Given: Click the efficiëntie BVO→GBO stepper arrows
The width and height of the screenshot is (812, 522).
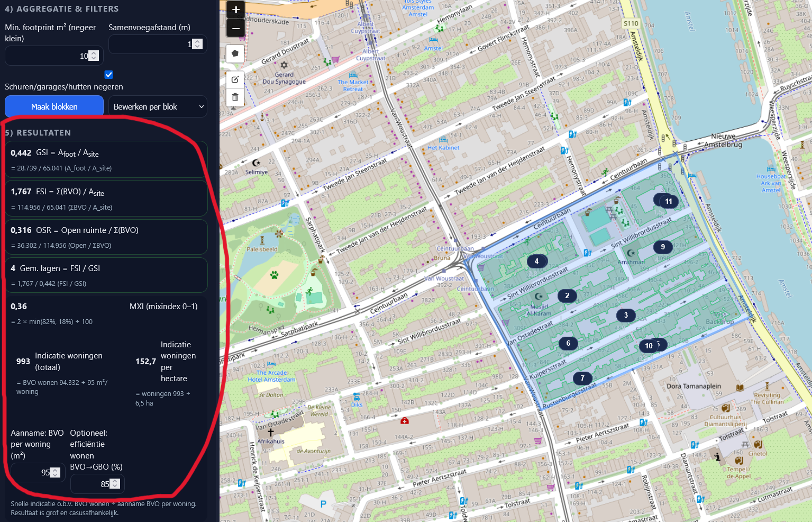Looking at the screenshot, I should pyautogui.click(x=115, y=484).
